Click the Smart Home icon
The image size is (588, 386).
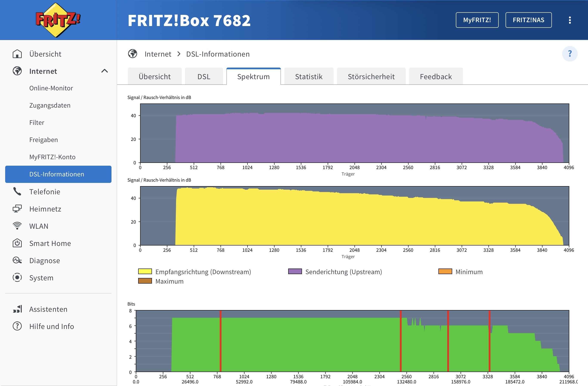point(17,243)
